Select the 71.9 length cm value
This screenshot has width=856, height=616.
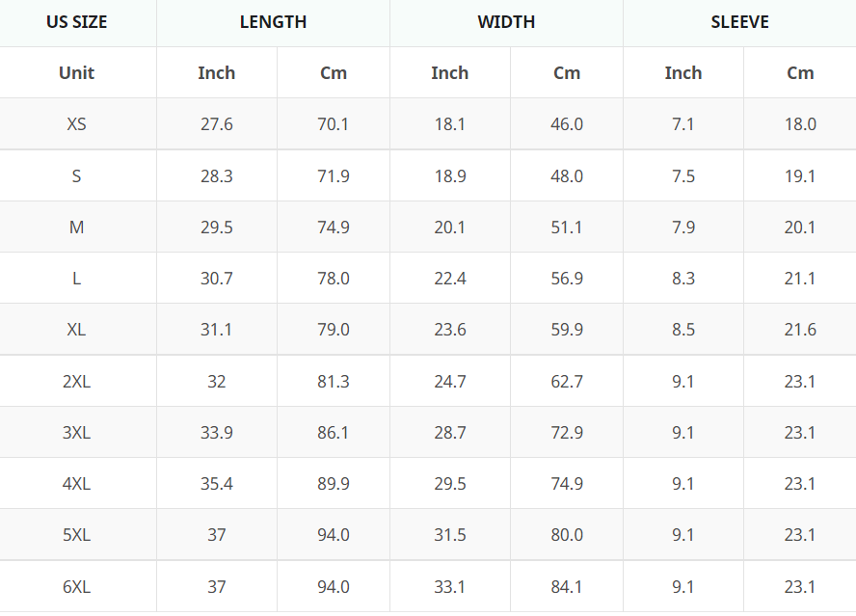point(333,175)
